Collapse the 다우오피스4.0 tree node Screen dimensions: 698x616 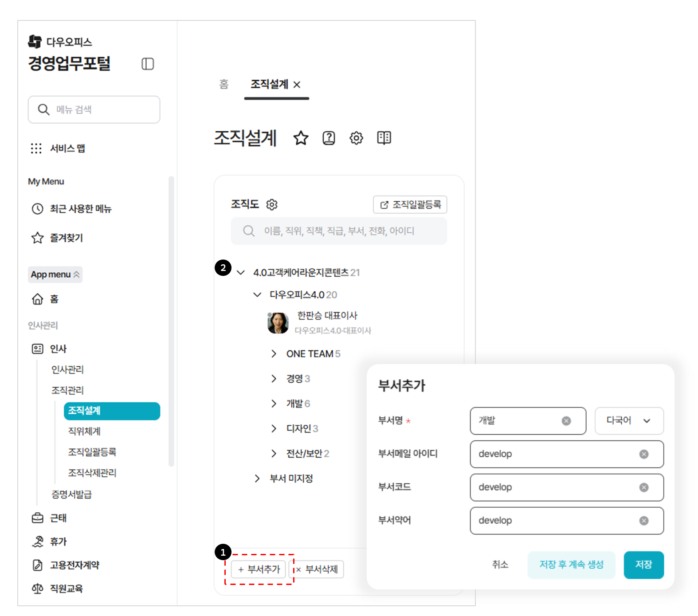tap(257, 295)
